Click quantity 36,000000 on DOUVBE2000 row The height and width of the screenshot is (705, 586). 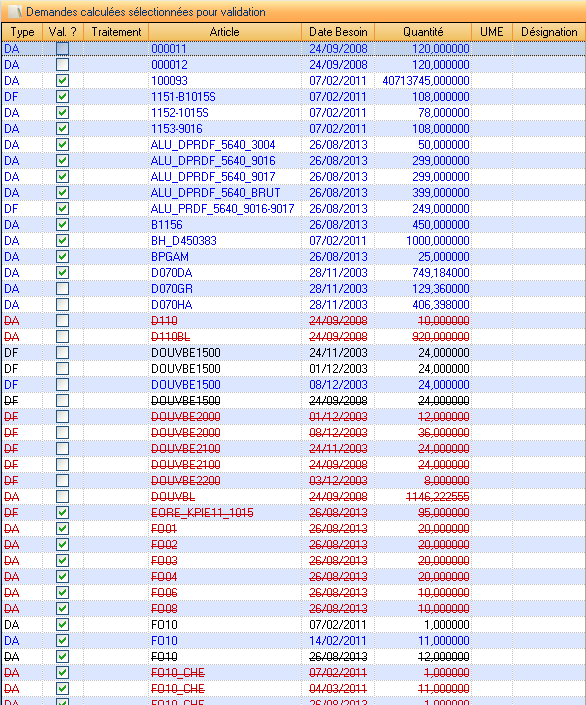point(443,433)
